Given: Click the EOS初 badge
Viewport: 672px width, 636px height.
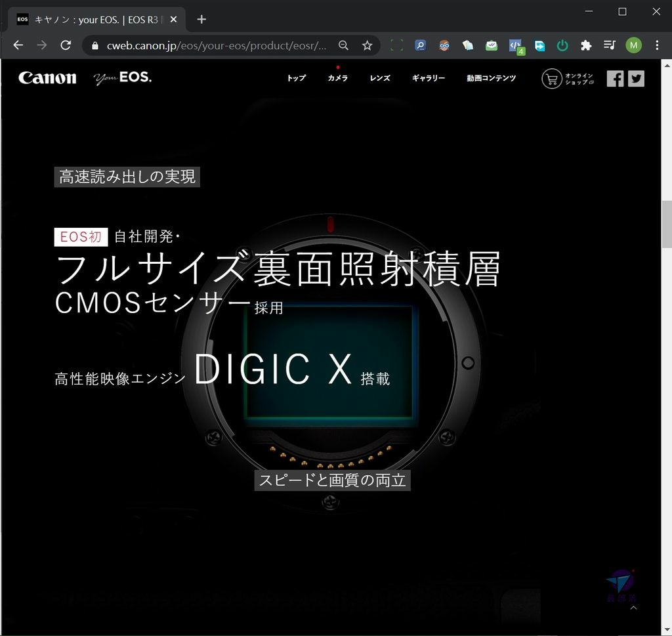Looking at the screenshot, I should (81, 236).
